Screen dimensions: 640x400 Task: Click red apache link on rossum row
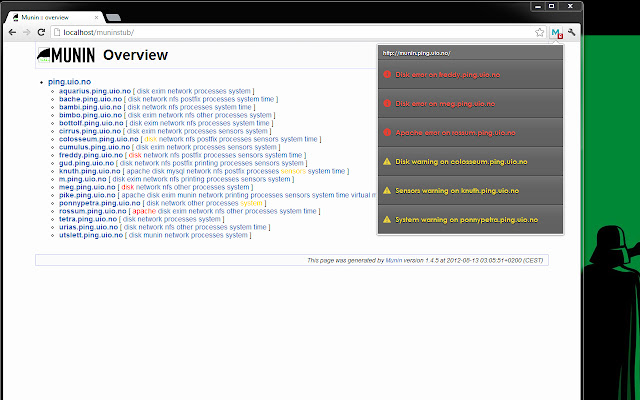[144, 211]
